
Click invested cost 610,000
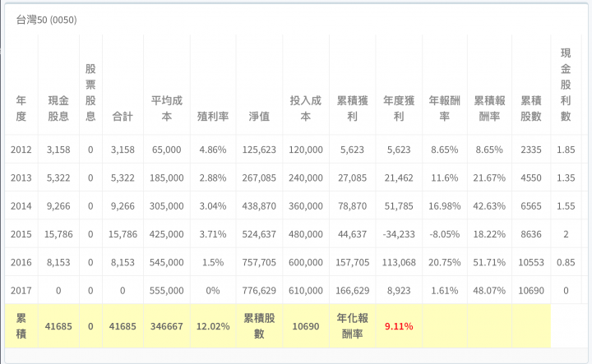click(306, 290)
